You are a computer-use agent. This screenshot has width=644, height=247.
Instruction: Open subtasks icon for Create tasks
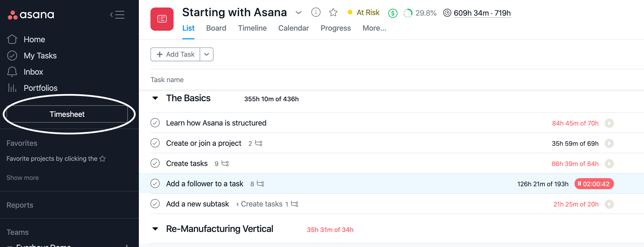tap(225, 164)
